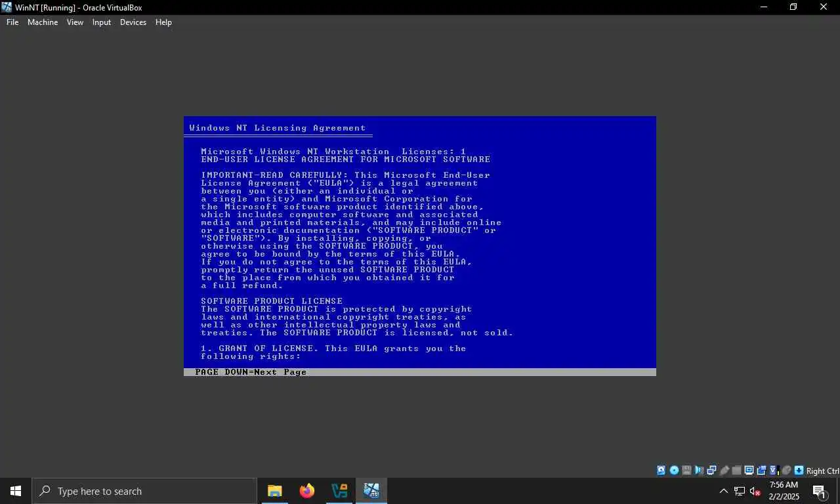Viewport: 840px width, 504px height.
Task: Open the Input menu
Action: click(101, 22)
